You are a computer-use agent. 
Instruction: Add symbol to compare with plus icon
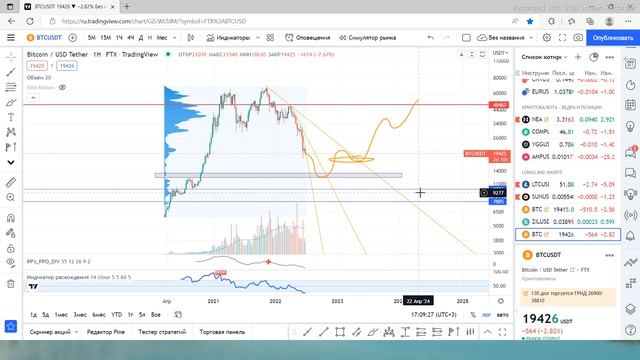pos(72,38)
